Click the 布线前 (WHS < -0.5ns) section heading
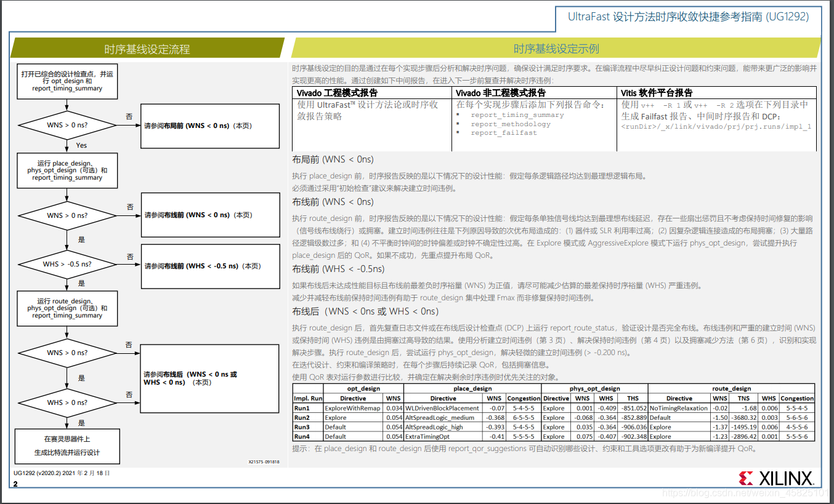This screenshot has height=504, width=834. coord(338,269)
